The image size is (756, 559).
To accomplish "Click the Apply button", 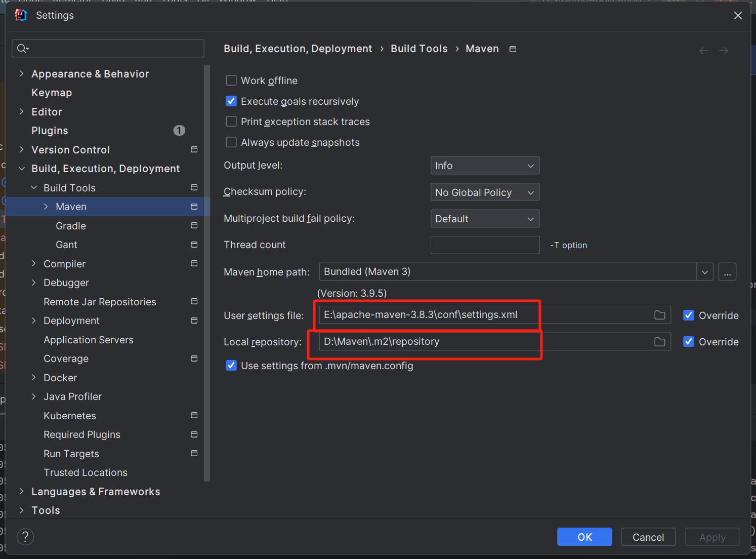I will 712,537.
